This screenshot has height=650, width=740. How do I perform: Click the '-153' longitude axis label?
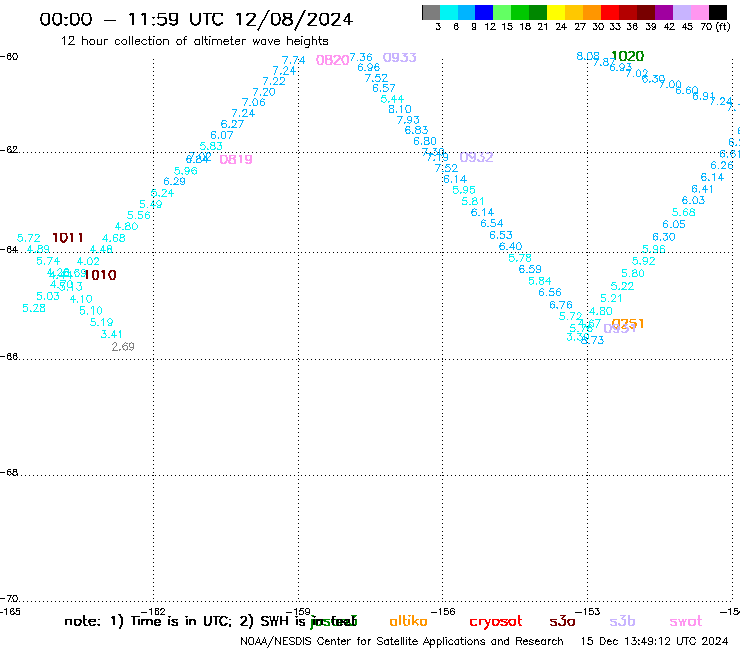coord(588,612)
